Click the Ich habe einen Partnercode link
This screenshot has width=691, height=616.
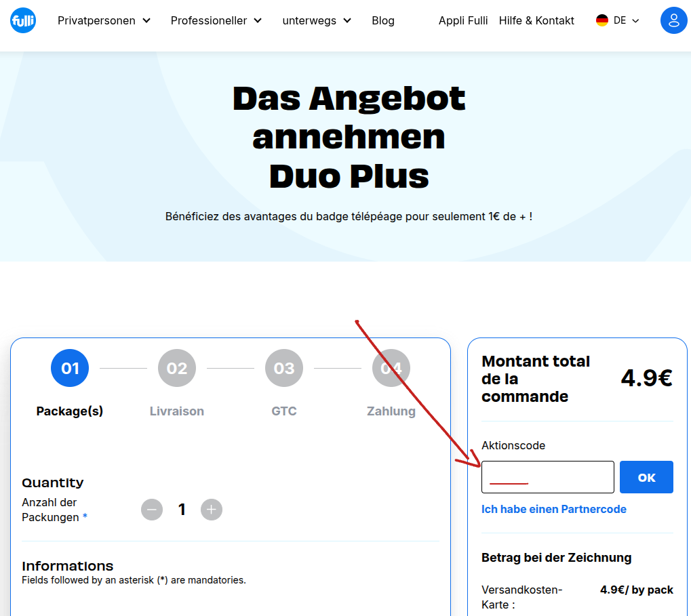click(x=554, y=509)
